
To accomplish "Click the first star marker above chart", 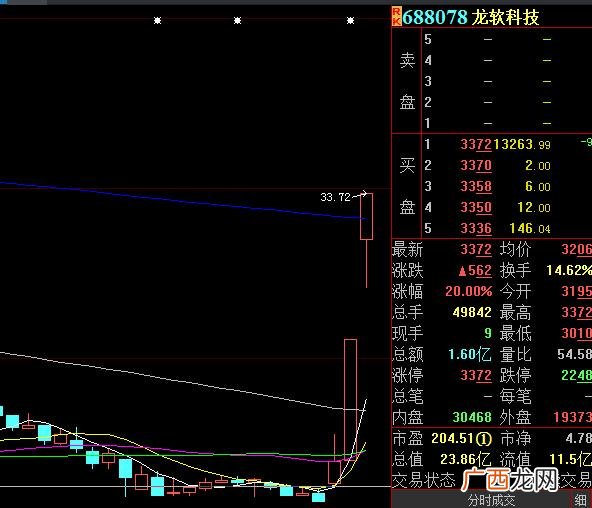I will [x=157, y=20].
